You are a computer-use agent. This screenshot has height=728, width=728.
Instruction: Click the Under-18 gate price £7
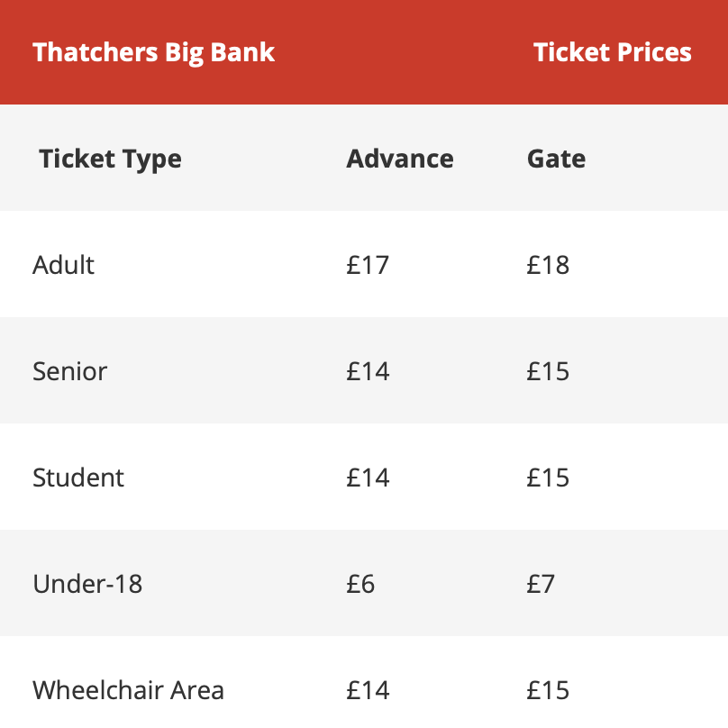click(x=541, y=584)
